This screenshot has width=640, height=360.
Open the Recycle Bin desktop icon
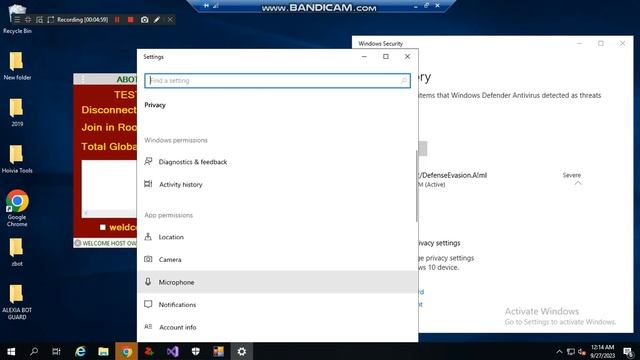17,19
